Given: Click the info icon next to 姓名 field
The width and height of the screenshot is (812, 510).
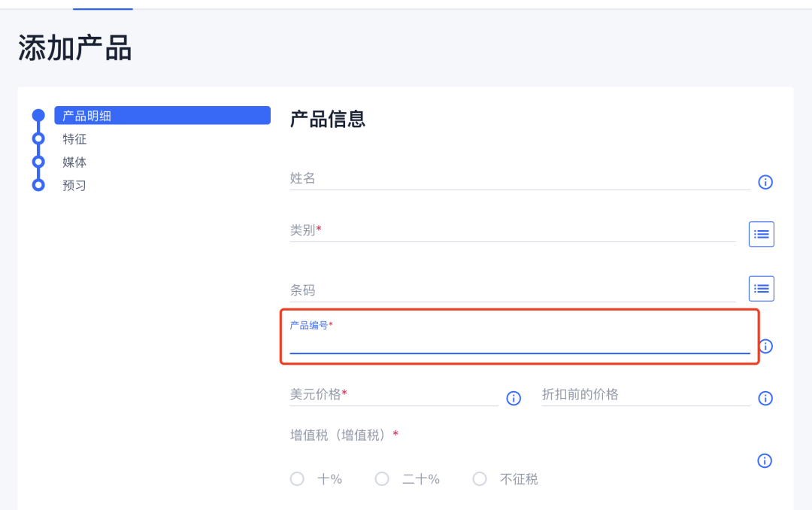Looking at the screenshot, I should point(765,182).
